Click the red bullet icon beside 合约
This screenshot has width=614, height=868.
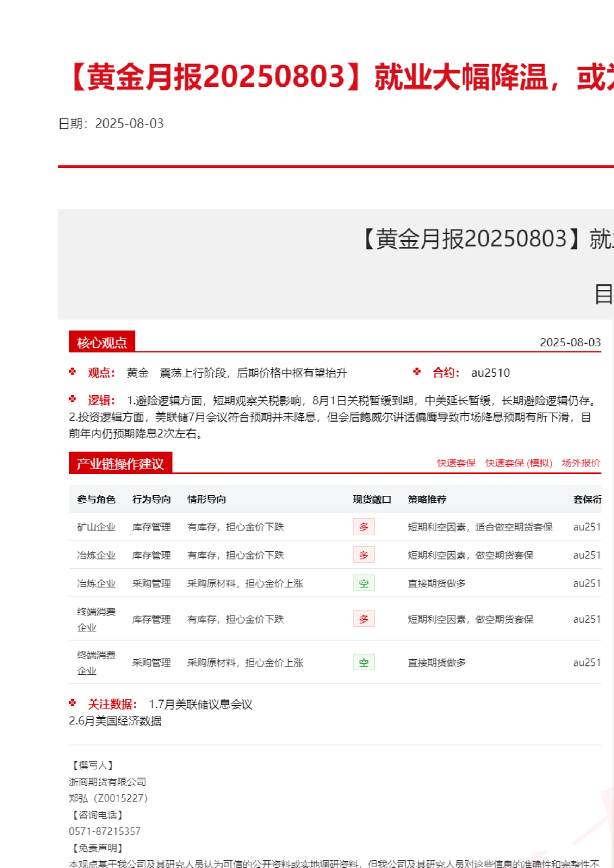pyautogui.click(x=417, y=371)
